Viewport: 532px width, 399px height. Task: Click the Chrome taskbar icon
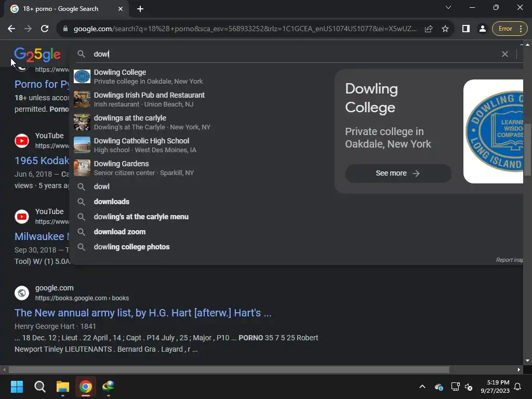click(86, 387)
